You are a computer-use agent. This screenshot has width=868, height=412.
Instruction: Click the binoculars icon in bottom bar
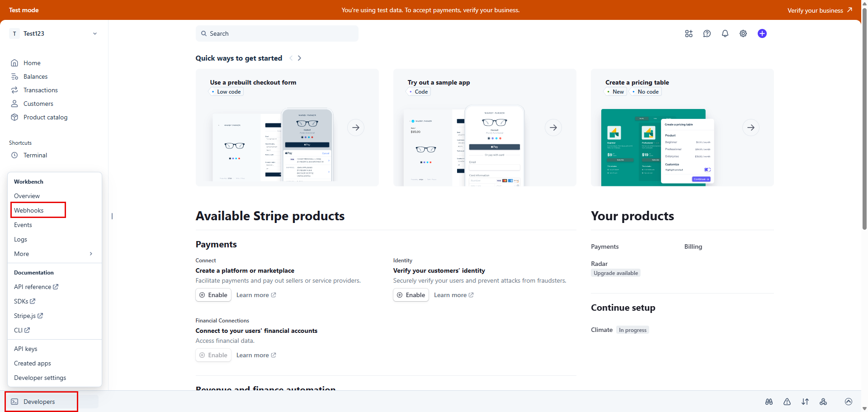tap(769, 402)
